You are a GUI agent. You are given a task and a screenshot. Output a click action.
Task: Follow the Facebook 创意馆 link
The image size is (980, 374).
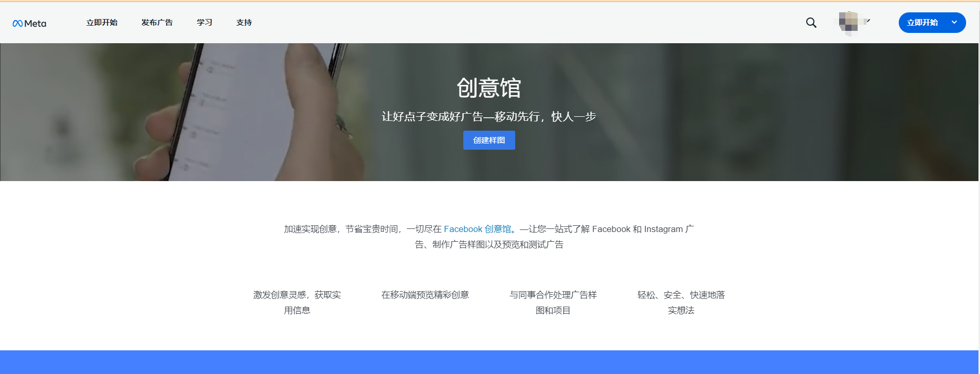(479, 229)
